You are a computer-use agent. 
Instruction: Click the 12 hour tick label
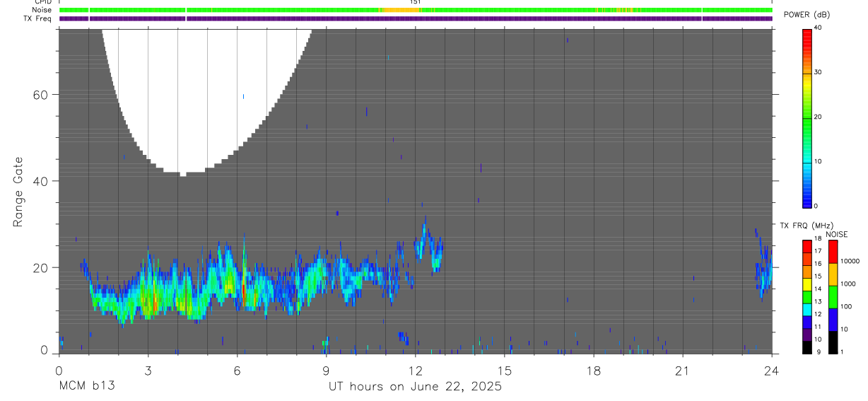tap(415, 371)
